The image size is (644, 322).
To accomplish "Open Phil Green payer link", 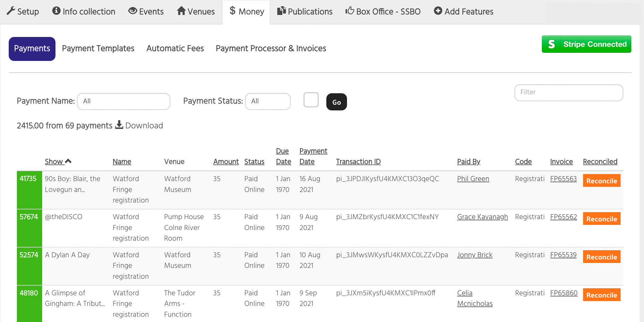I will [x=473, y=179].
